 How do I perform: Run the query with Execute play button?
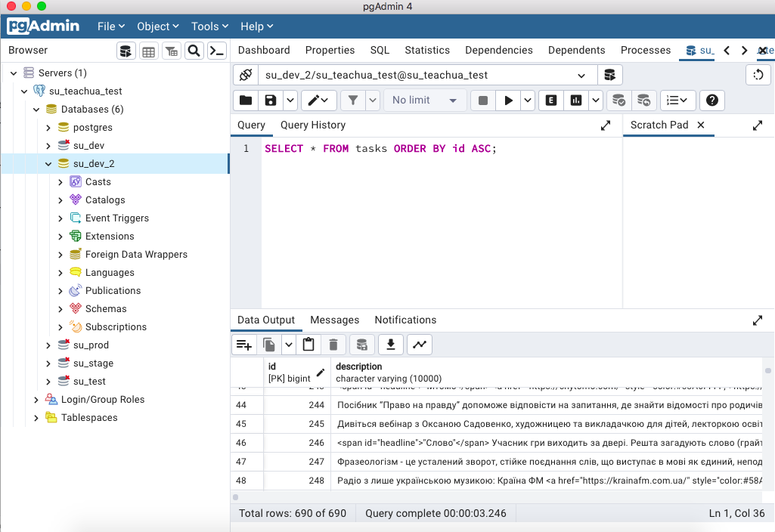(508, 101)
